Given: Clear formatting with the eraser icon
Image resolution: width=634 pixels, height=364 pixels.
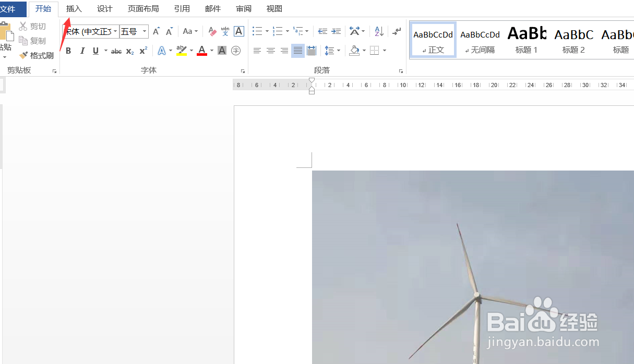Looking at the screenshot, I should [212, 32].
